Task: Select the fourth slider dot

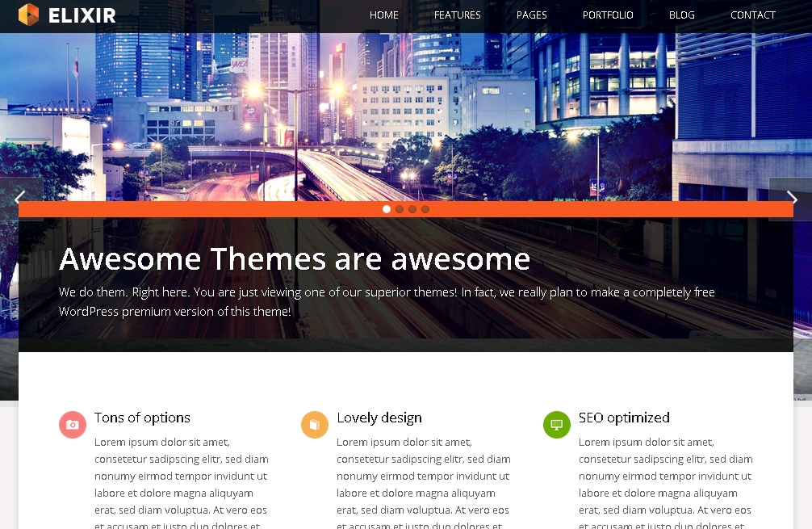Action: coord(425,209)
